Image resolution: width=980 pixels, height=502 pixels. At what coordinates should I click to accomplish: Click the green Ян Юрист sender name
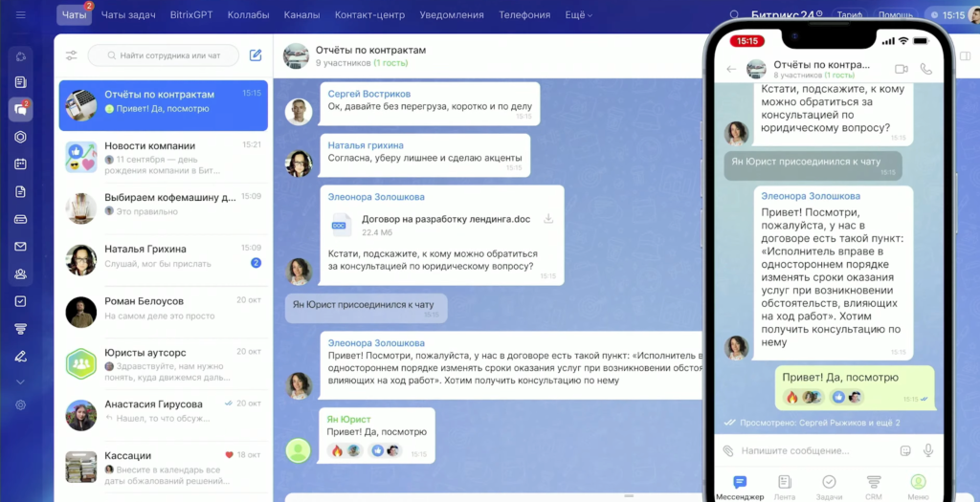point(348,419)
